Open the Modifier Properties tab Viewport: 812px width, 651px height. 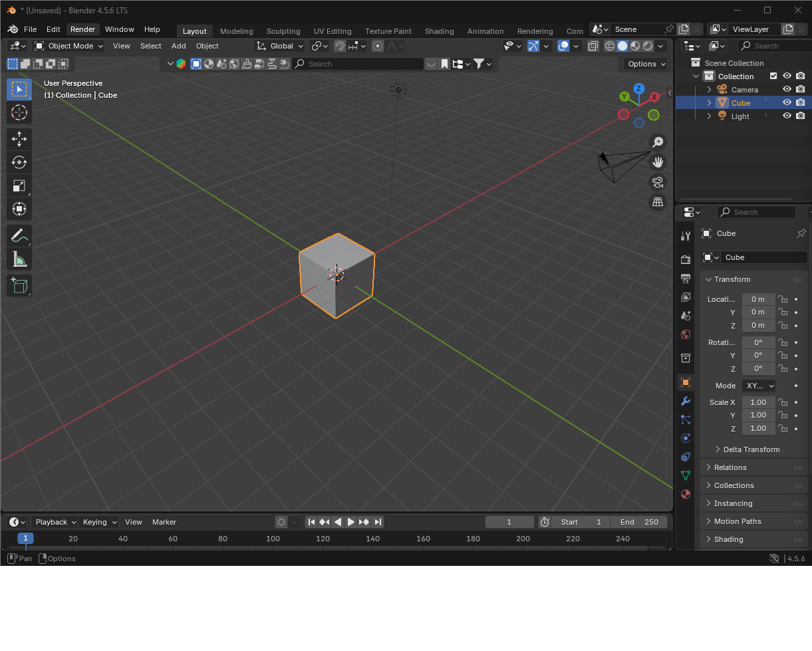click(686, 401)
